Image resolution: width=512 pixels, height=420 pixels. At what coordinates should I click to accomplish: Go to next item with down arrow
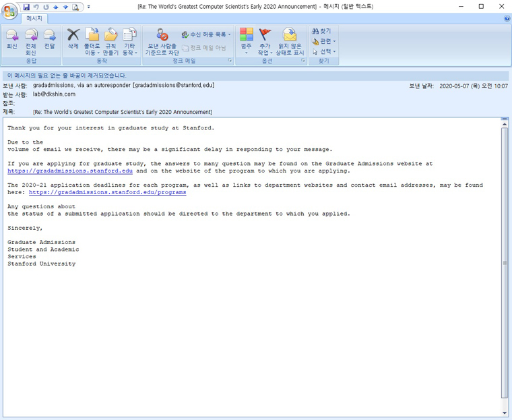point(65,7)
